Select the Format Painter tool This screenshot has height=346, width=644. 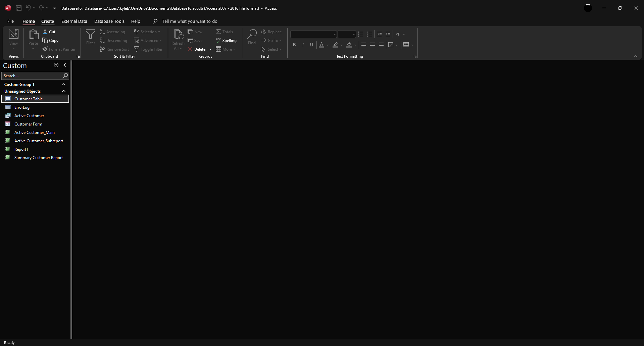(59, 49)
